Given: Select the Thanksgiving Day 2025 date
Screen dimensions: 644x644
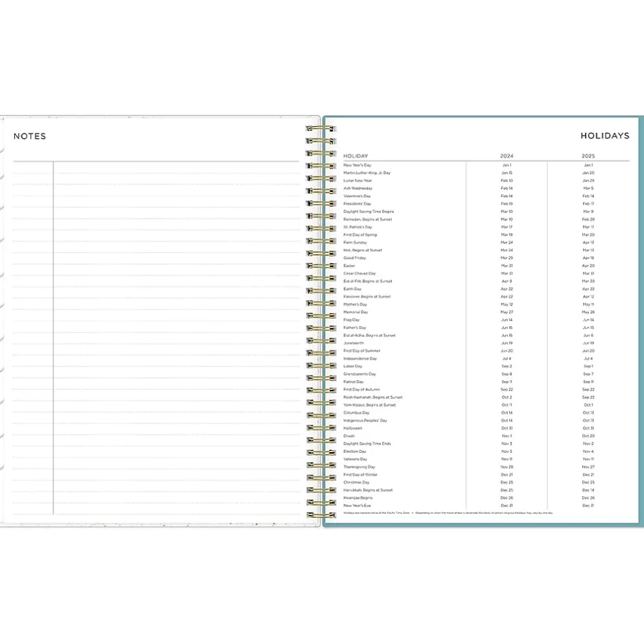Looking at the screenshot, I should [x=588, y=467].
